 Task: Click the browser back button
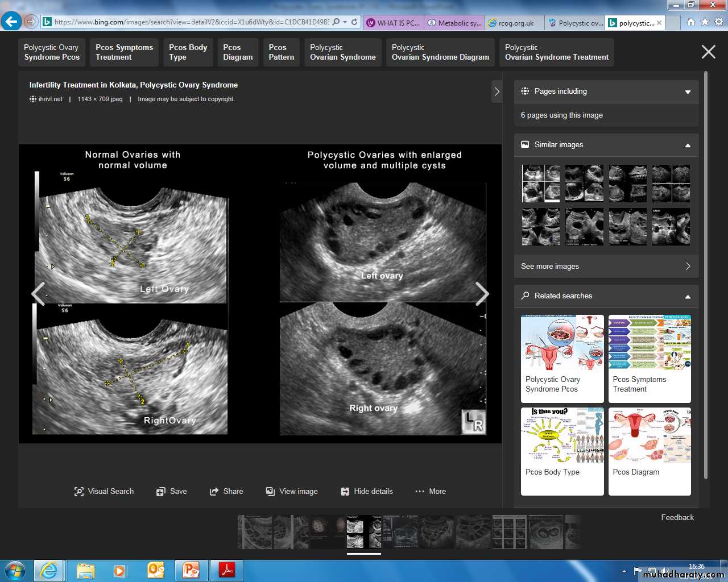[11, 22]
